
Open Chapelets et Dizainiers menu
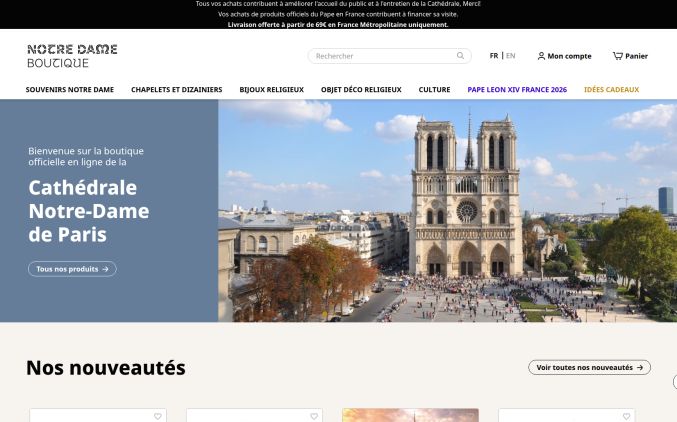[x=177, y=89]
